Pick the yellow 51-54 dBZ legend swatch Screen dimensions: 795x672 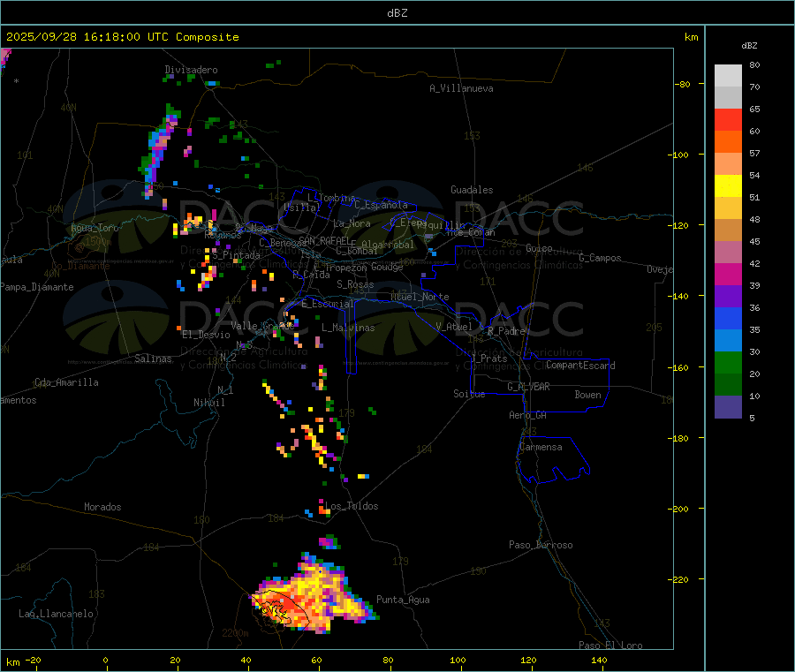click(x=728, y=186)
